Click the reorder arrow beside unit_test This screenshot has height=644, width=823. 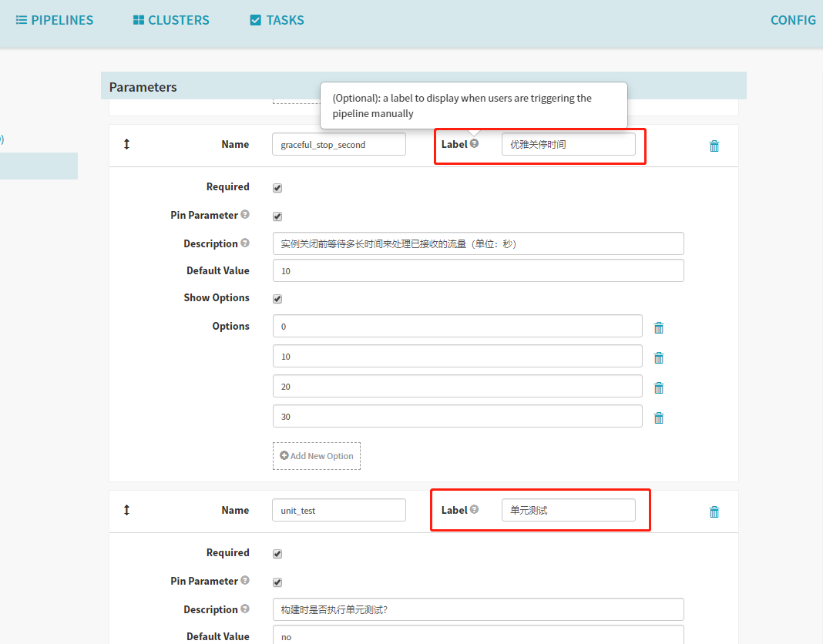tap(126, 510)
